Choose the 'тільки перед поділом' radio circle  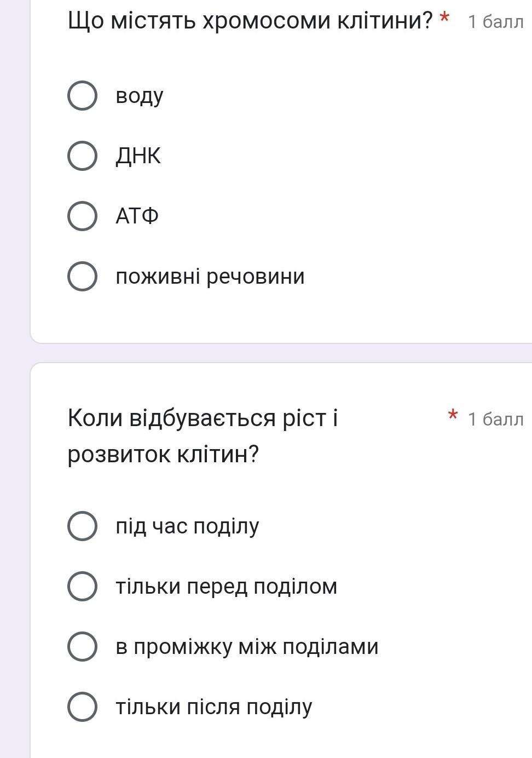83,587
